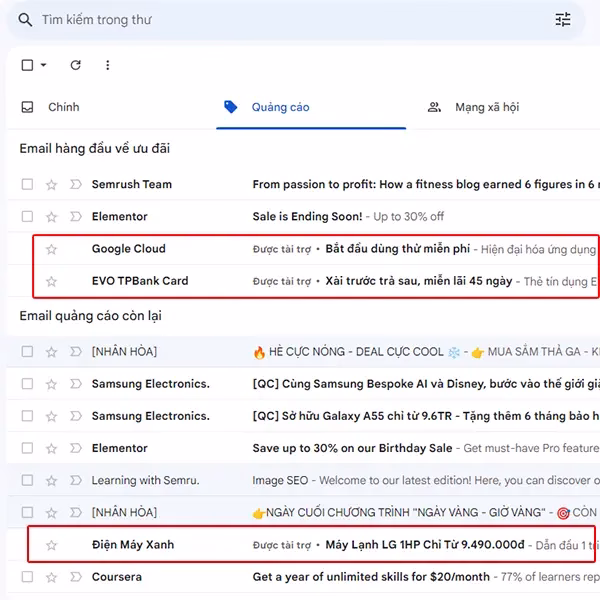The image size is (600, 600).
Task: Open the Mạng xã hội tab
Action: click(486, 107)
